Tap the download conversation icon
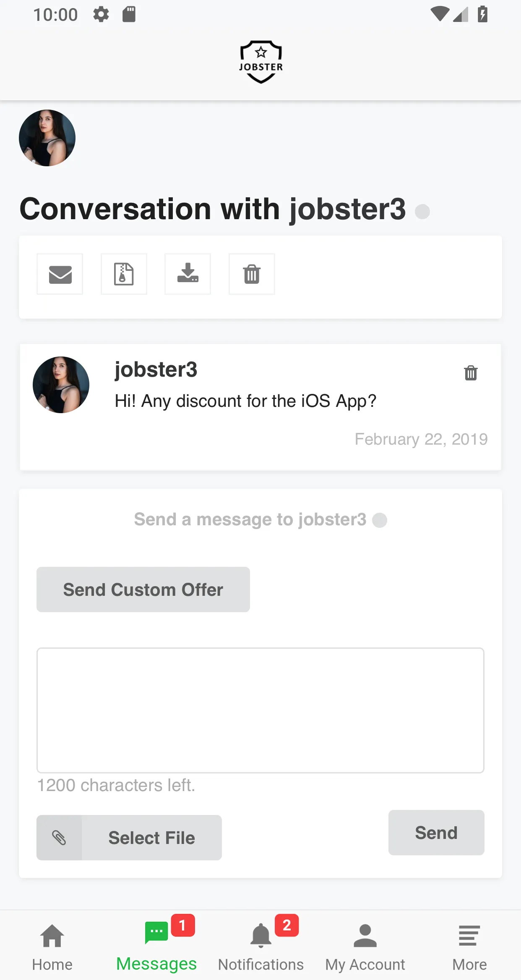Image resolution: width=521 pixels, height=980 pixels. tap(188, 274)
